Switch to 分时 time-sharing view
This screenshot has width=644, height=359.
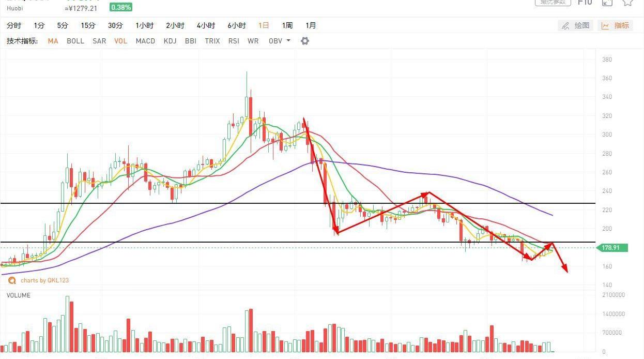click(x=14, y=25)
